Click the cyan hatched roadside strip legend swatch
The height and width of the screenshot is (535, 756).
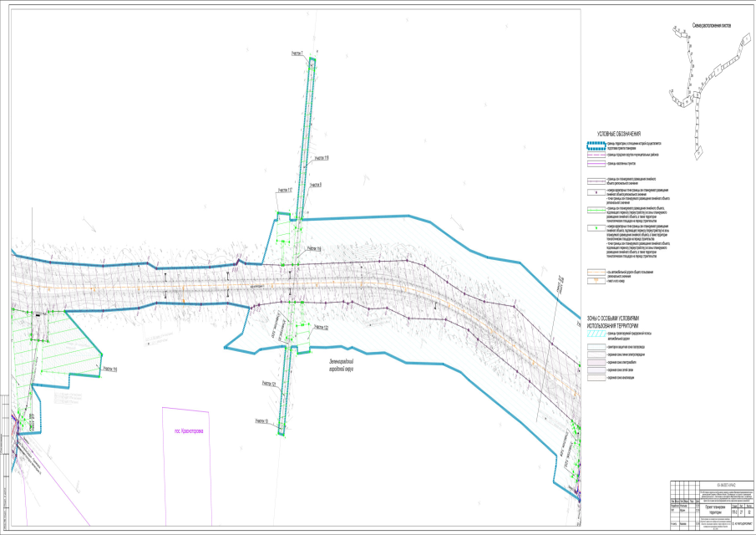595,334
